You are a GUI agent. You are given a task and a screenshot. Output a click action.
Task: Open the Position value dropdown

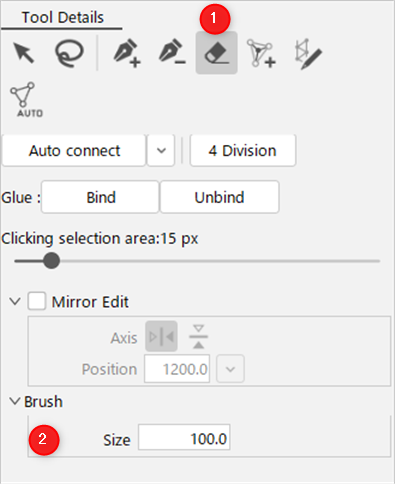click(x=230, y=369)
